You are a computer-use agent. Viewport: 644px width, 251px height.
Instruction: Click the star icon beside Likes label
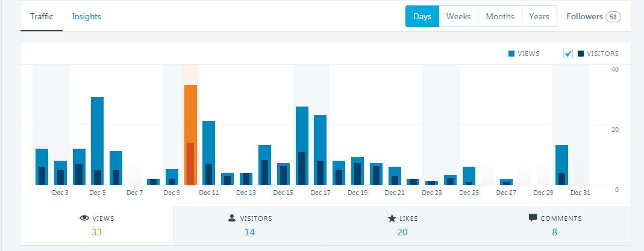point(392,218)
